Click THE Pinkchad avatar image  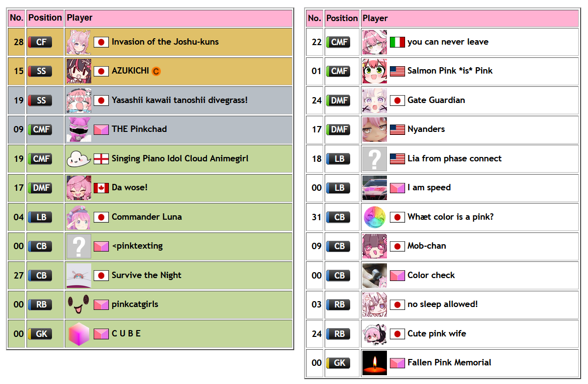(79, 129)
